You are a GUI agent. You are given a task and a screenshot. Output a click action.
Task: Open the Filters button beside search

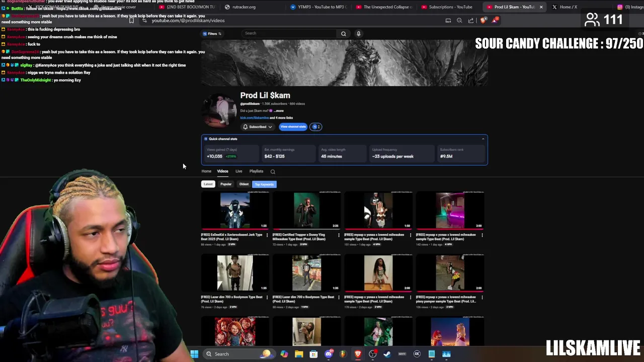point(212,34)
